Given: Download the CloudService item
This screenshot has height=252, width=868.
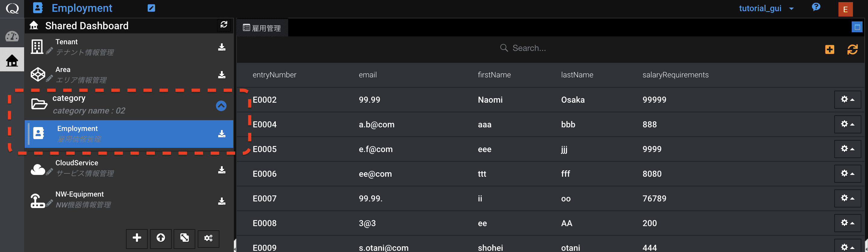Looking at the screenshot, I should click(222, 170).
